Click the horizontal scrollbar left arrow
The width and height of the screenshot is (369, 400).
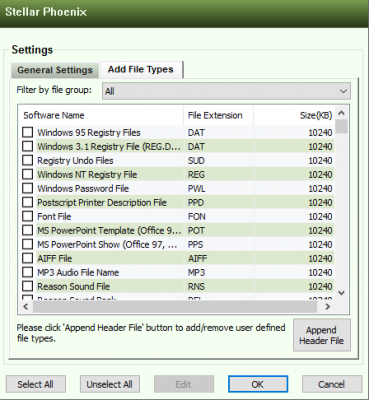pyautogui.click(x=26, y=306)
